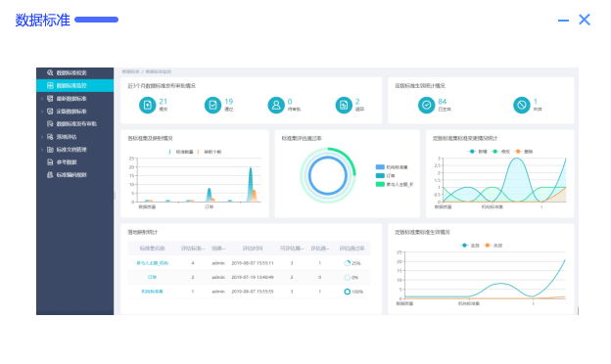
Task: Click the approved checkmark icon showing 19
Action: pyautogui.click(x=212, y=105)
